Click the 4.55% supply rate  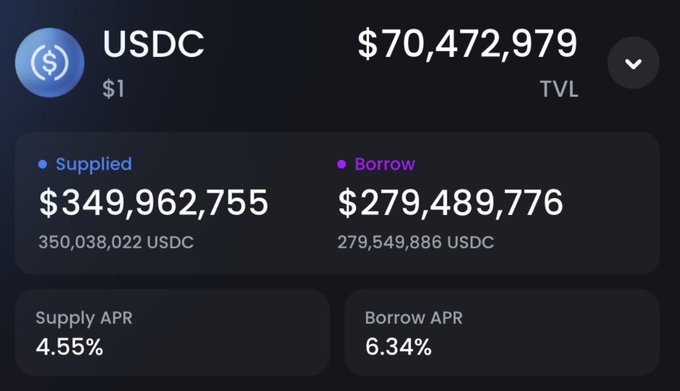click(69, 347)
